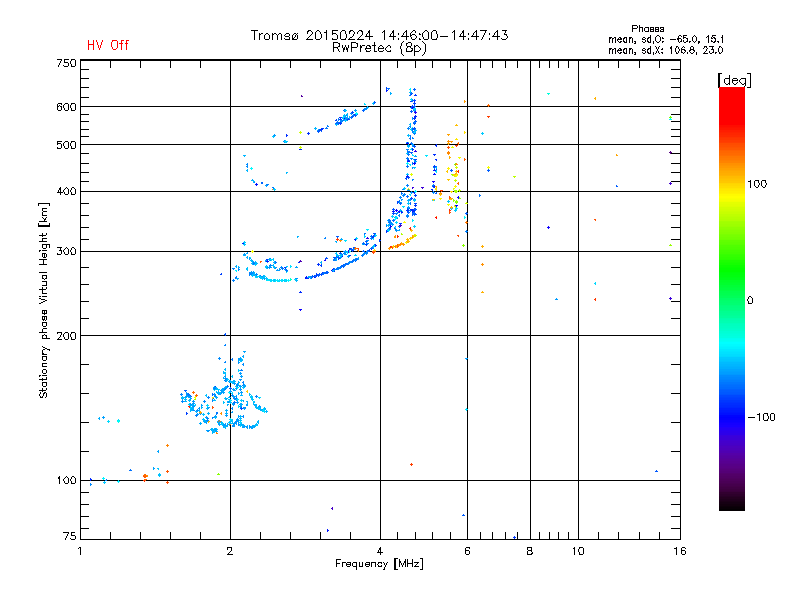Screen dimensions: 800x600
Task: Click the 'Phases' heading text
Action: pyautogui.click(x=647, y=29)
